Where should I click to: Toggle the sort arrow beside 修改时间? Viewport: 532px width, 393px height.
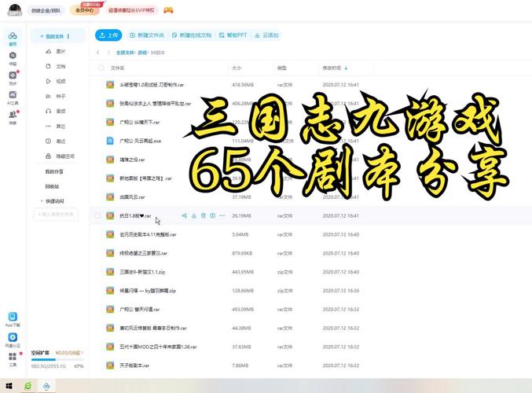click(346, 68)
